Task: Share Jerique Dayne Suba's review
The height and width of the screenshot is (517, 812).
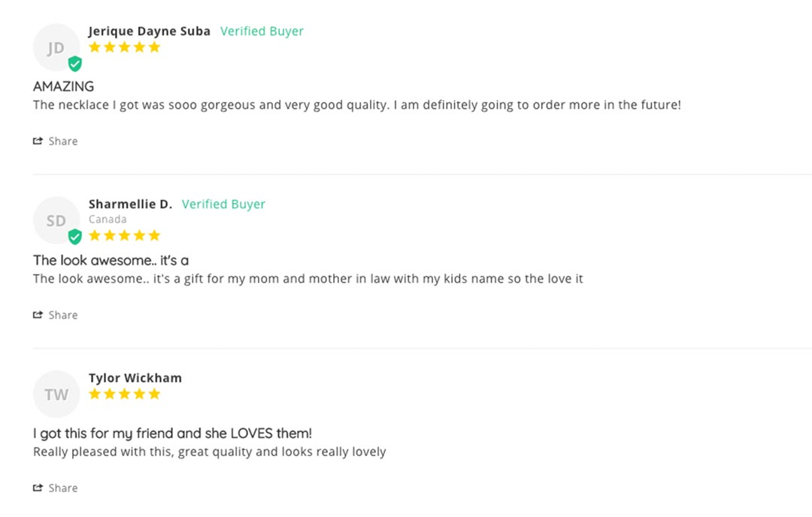Action: [x=56, y=141]
